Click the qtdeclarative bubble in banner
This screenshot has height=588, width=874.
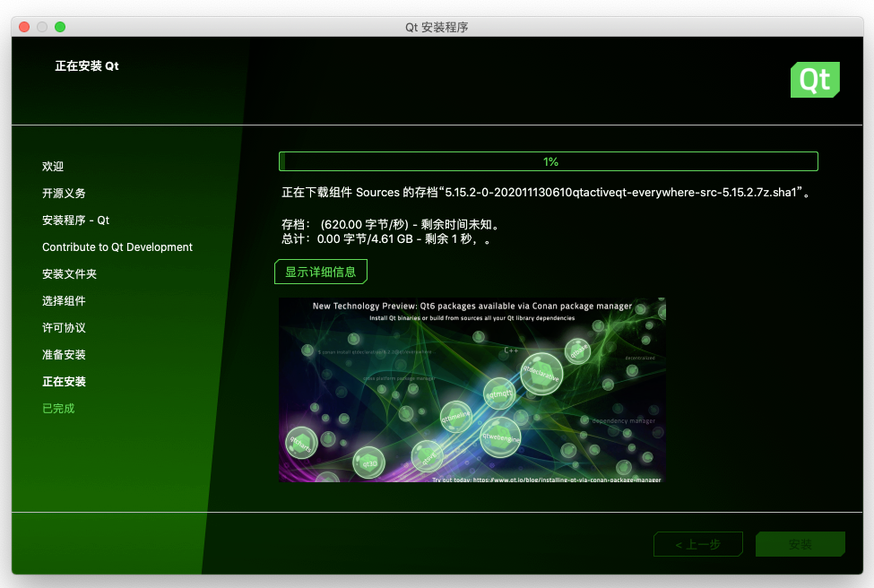[x=541, y=374]
